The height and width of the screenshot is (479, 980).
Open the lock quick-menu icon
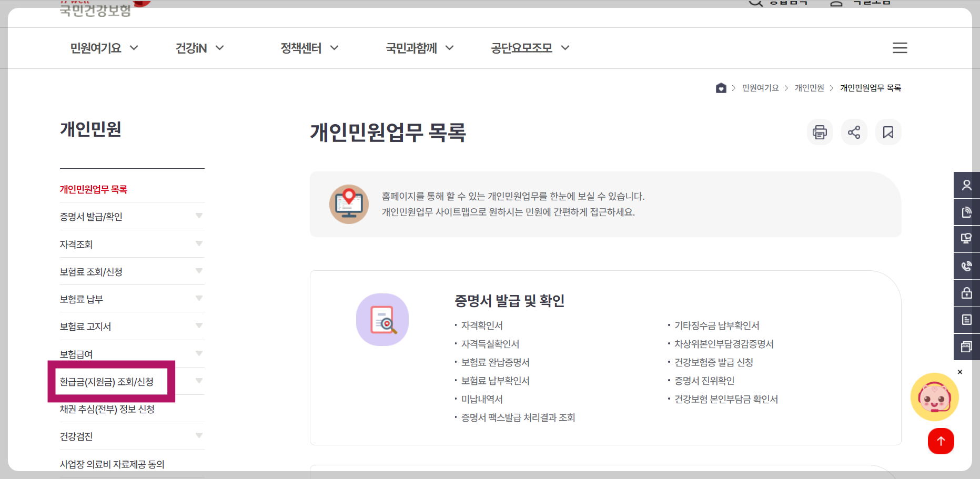click(x=967, y=293)
